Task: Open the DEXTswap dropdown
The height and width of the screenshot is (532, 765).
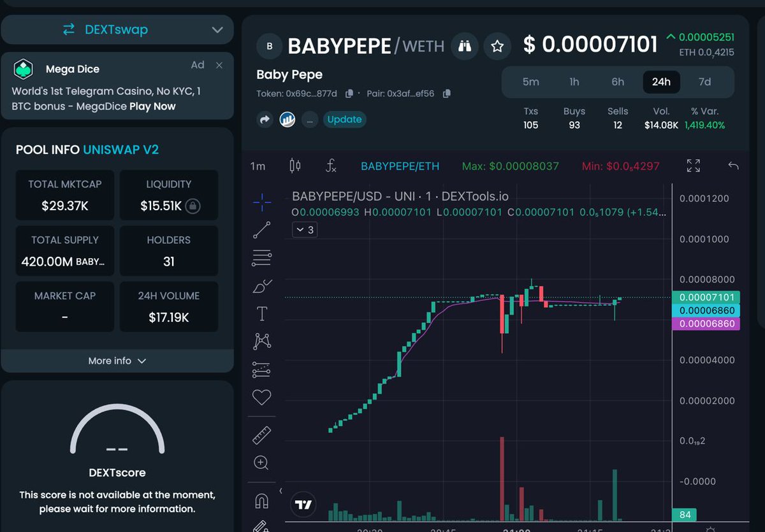Action: pos(117,29)
